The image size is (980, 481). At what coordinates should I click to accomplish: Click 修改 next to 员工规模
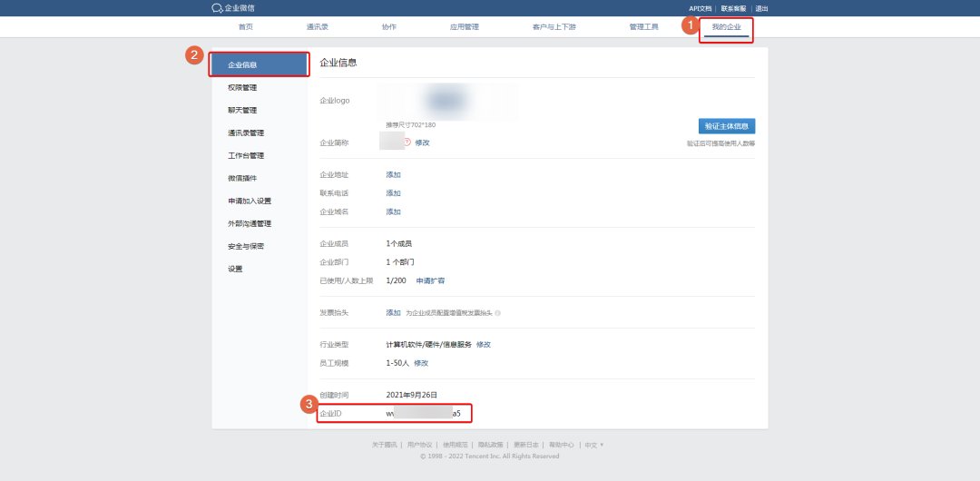pyautogui.click(x=421, y=363)
